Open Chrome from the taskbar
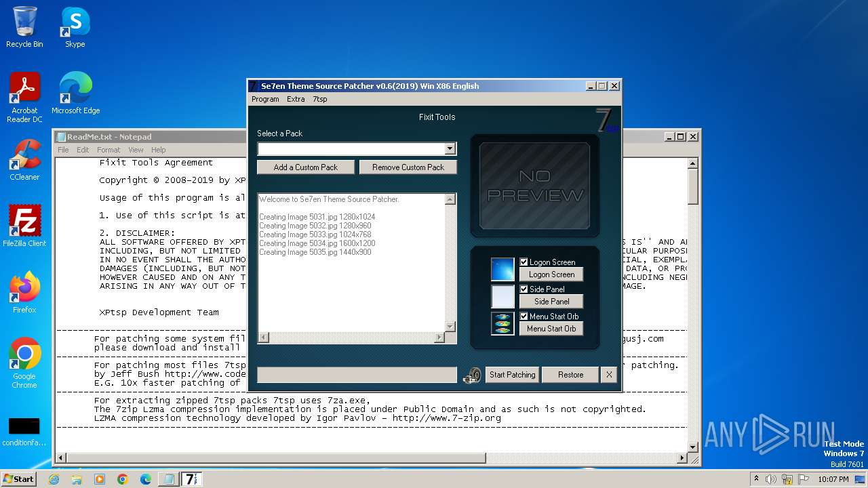Viewport: 868px width, 488px height. (123, 479)
